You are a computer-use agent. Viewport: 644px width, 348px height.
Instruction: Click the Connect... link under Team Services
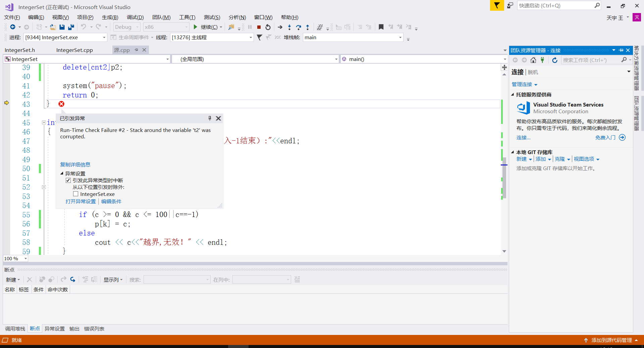(523, 138)
